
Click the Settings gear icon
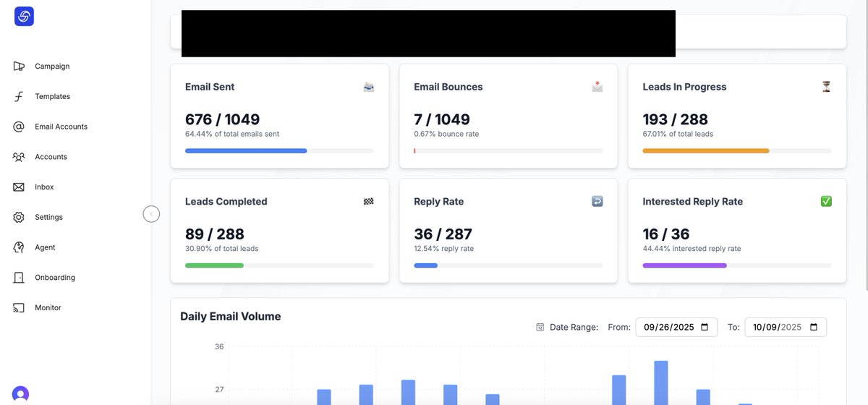pos(20,217)
